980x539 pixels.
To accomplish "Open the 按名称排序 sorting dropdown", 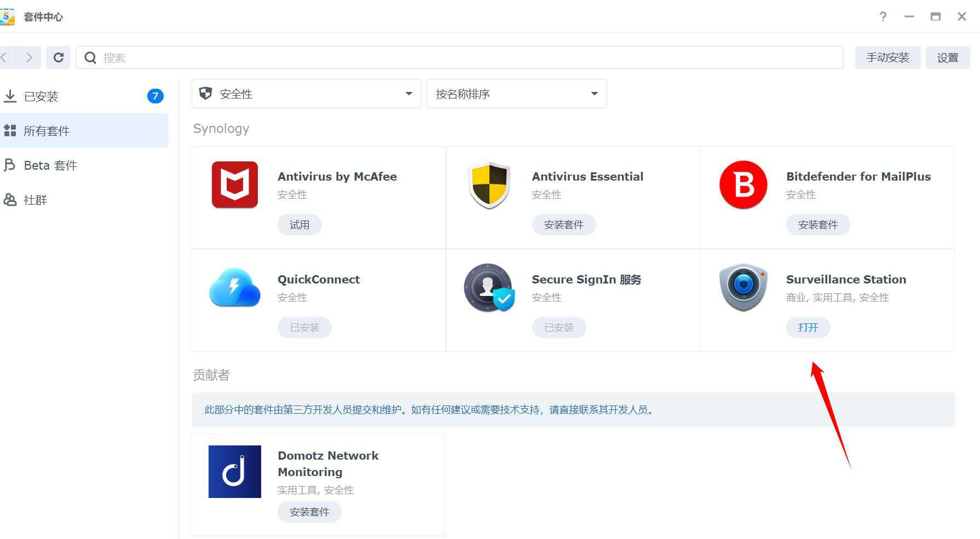I will (x=516, y=94).
